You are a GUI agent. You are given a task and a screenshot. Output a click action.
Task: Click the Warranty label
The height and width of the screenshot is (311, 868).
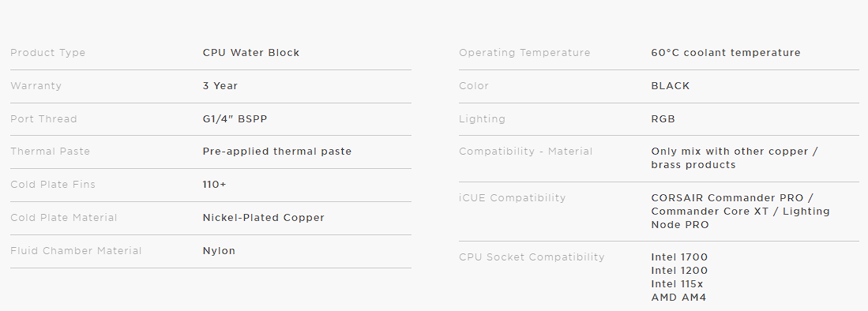[x=36, y=86]
